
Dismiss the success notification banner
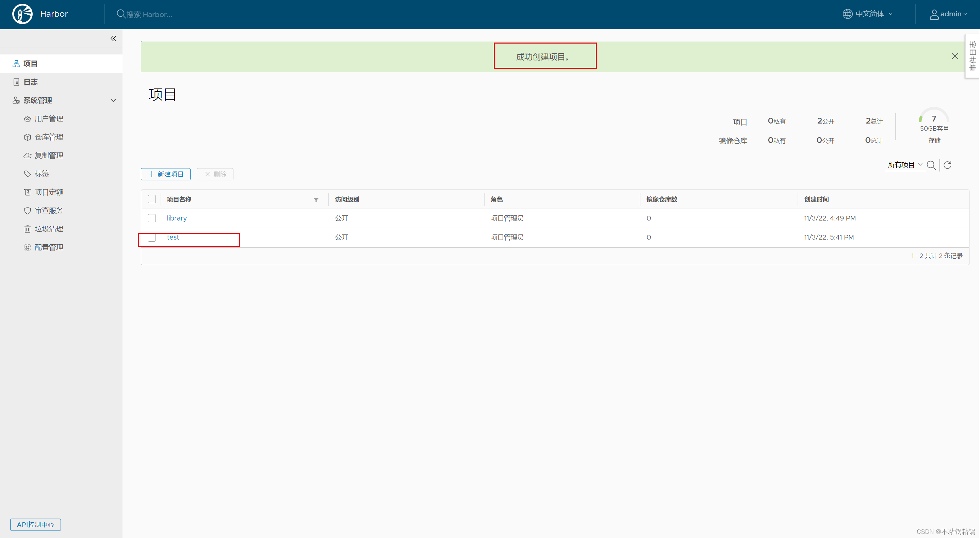(x=954, y=56)
